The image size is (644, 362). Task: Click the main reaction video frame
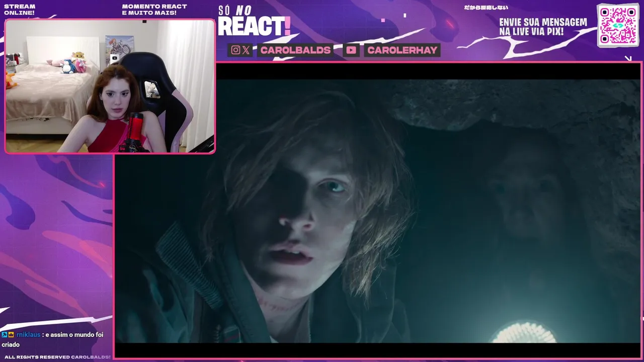[378, 210]
